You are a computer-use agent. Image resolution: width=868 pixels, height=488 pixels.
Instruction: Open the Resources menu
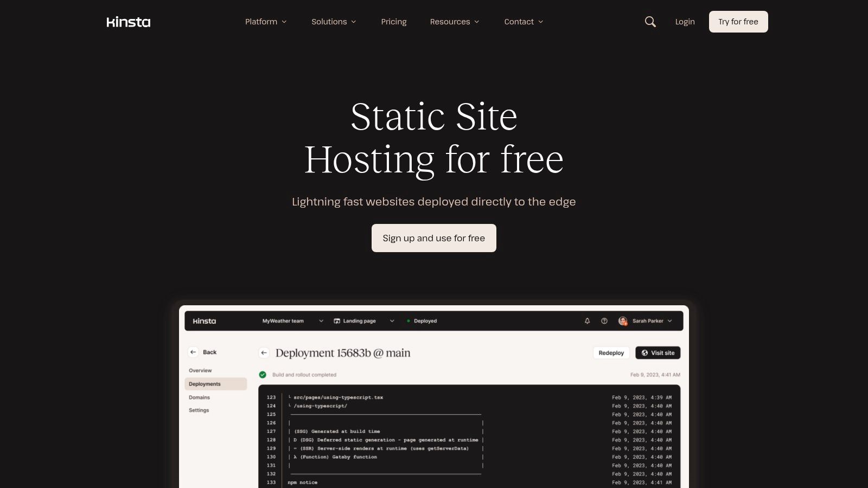(455, 22)
